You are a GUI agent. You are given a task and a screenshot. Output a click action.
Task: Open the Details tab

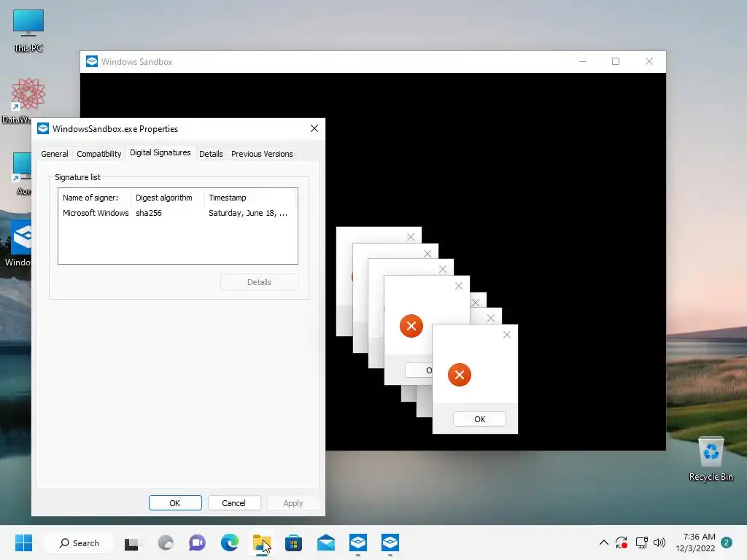[x=211, y=154]
